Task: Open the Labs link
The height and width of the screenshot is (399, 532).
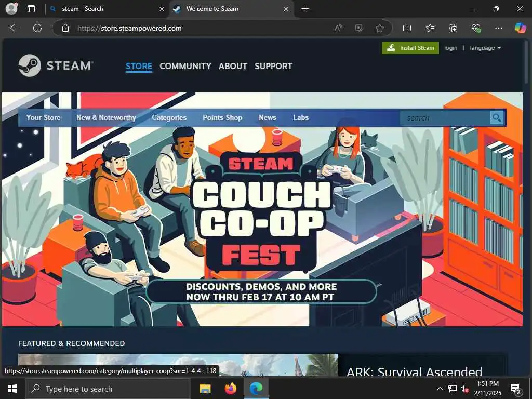Action: pyautogui.click(x=301, y=118)
